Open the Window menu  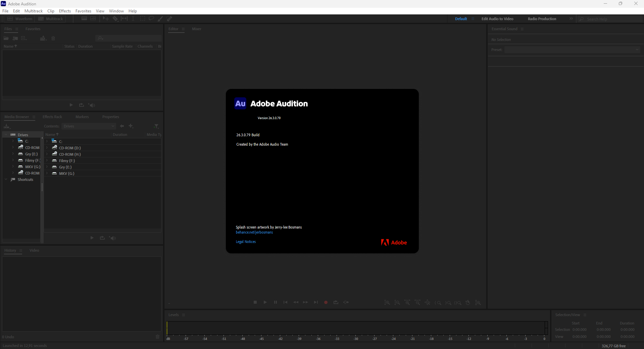pyautogui.click(x=116, y=11)
